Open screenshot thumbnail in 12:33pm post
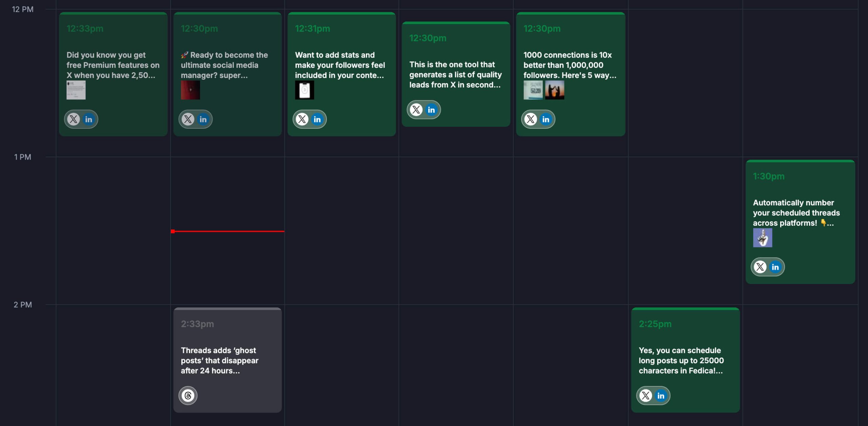 tap(76, 90)
